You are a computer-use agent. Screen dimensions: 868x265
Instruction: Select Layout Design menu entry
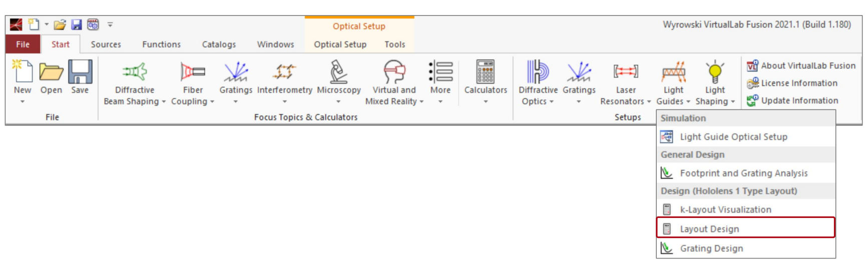point(746,228)
